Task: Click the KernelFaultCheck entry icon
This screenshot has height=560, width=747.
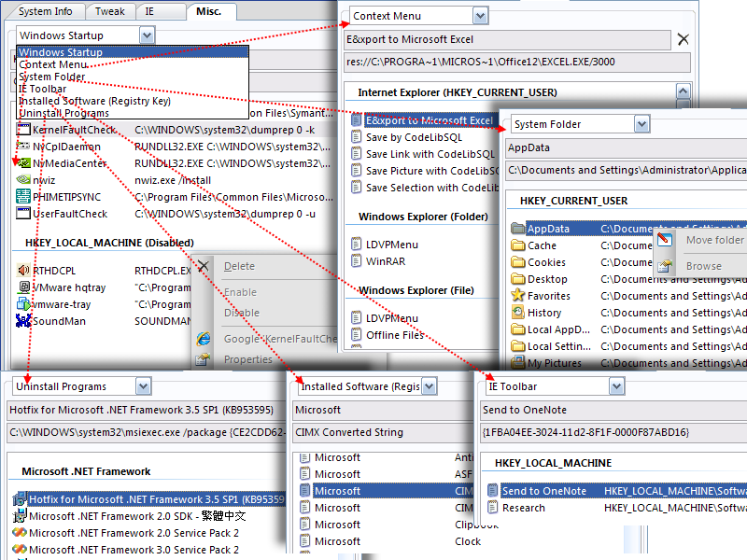Action: click(x=22, y=130)
